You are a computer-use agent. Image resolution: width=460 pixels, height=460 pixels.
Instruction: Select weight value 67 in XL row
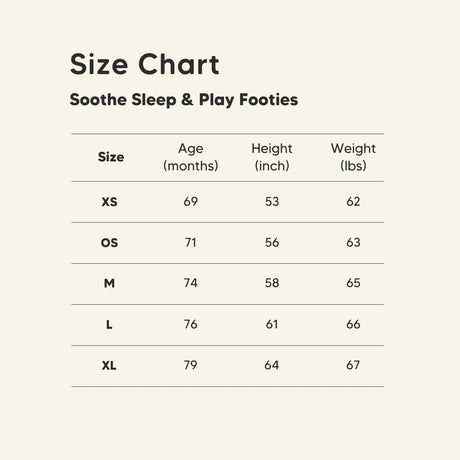[353, 365]
